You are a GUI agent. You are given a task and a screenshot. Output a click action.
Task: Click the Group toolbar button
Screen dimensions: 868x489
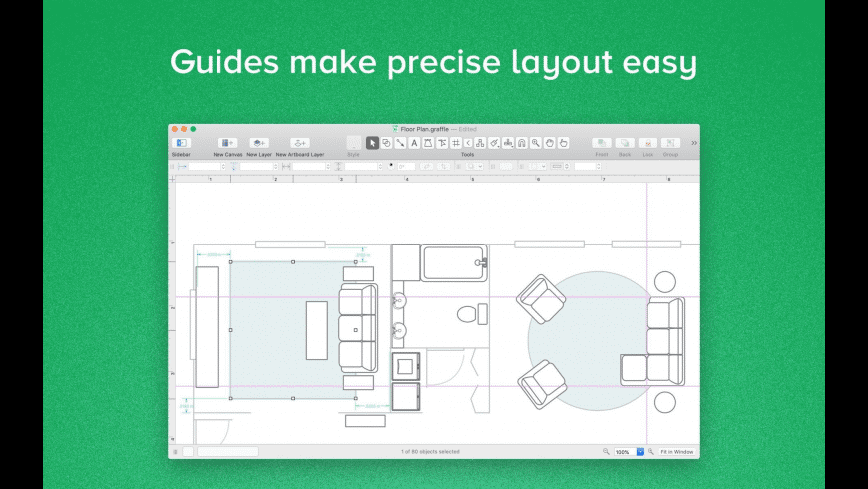point(670,143)
